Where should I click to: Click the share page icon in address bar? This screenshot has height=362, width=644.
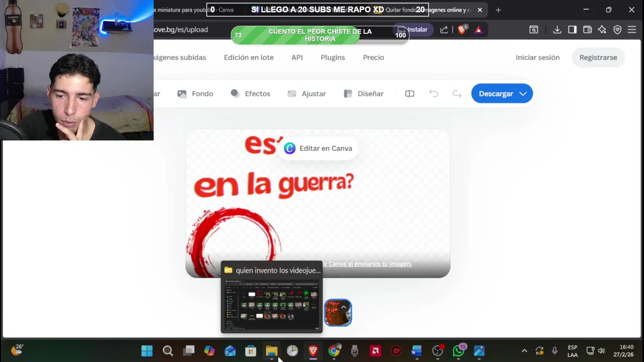[x=444, y=30]
